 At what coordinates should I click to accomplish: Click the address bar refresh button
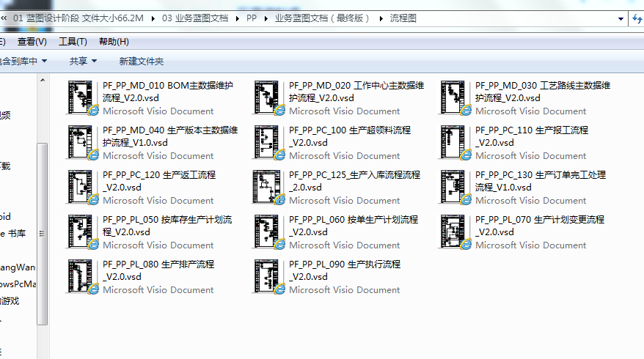635,18
